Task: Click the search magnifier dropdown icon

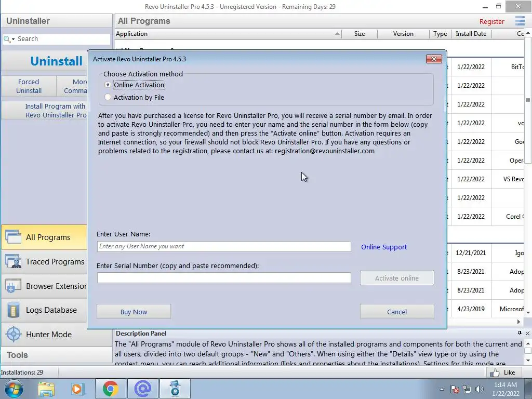Action: pyautogui.click(x=9, y=39)
